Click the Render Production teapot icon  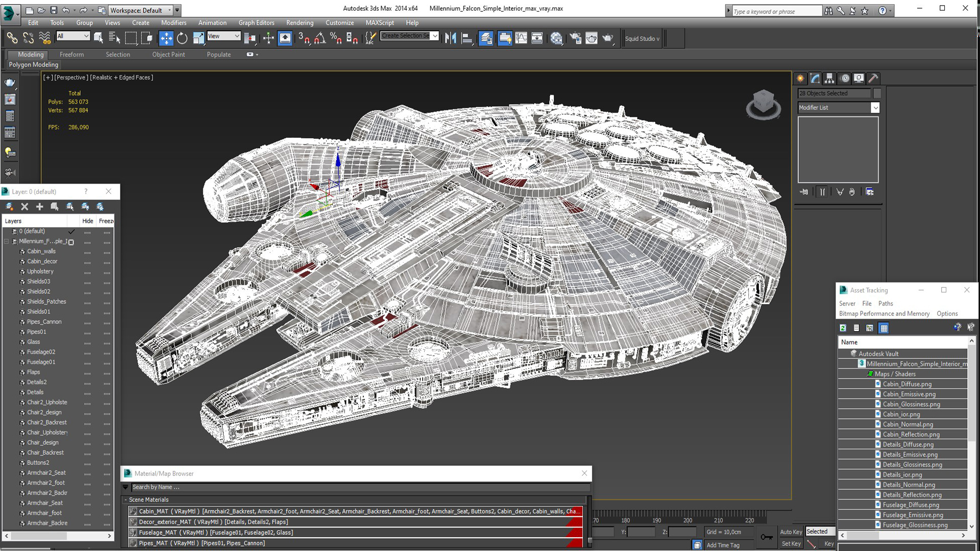click(x=607, y=38)
